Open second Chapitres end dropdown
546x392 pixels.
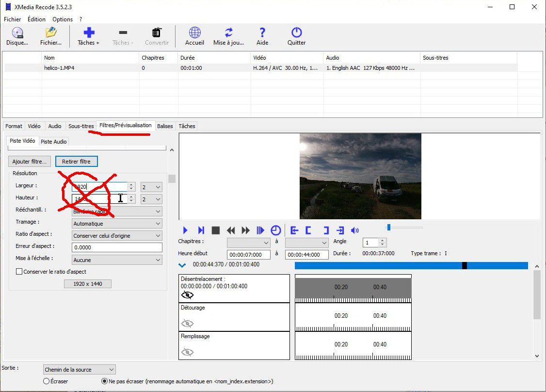coord(307,243)
